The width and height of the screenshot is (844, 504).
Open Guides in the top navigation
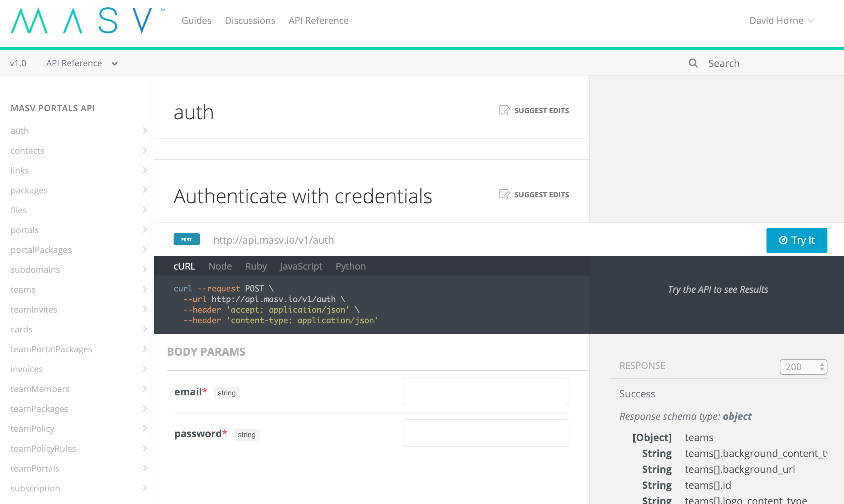196,21
